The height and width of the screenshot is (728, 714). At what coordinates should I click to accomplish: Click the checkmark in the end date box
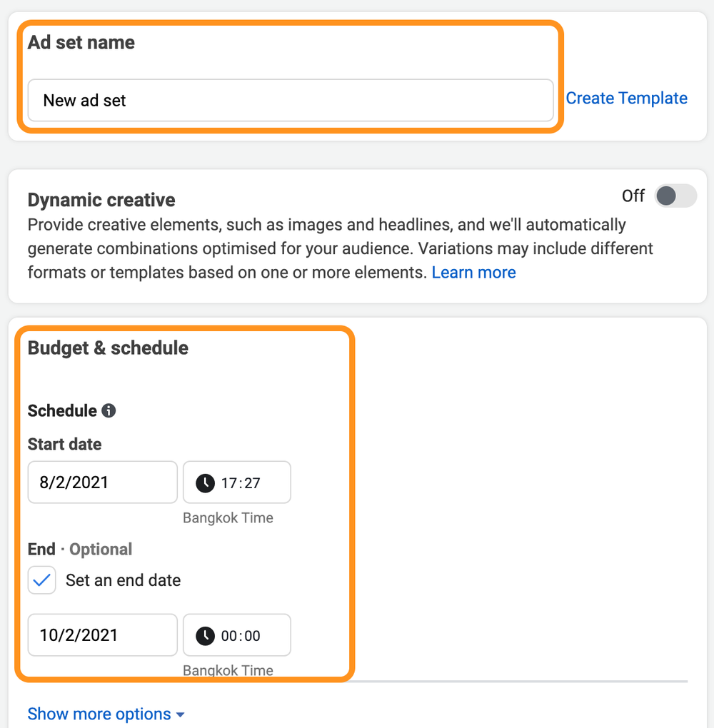[42, 580]
